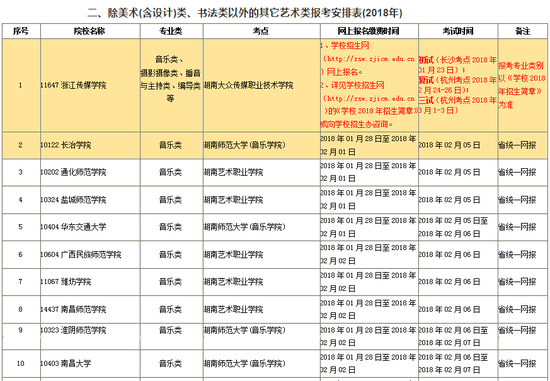Click 省统一网报 in the 长治学院 row

pyautogui.click(x=517, y=145)
